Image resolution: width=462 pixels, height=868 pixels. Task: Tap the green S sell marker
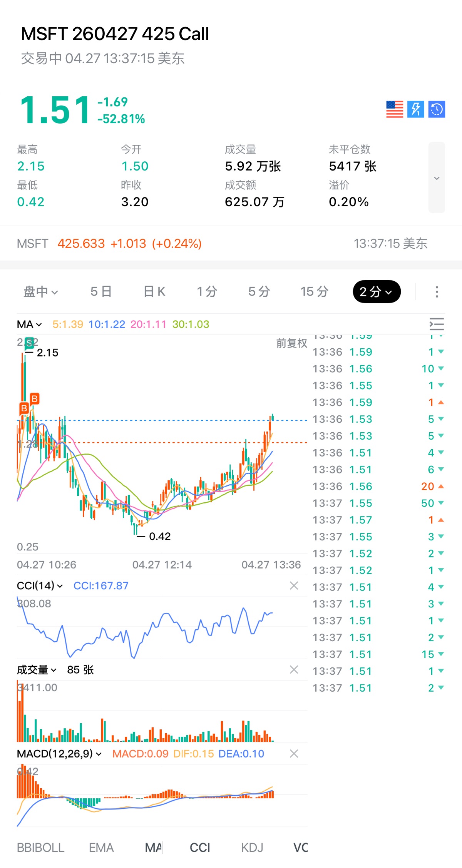pos(29,343)
